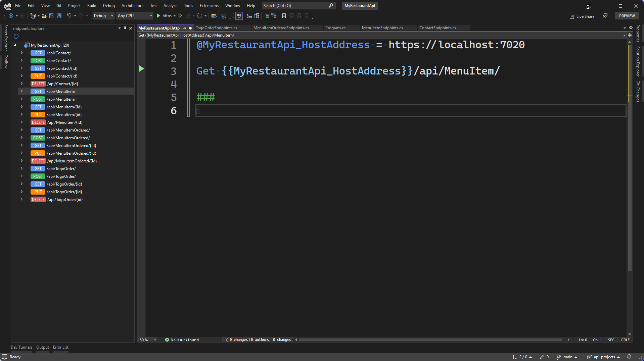Click the horizontal scrollbar in the editor

coord(430,340)
